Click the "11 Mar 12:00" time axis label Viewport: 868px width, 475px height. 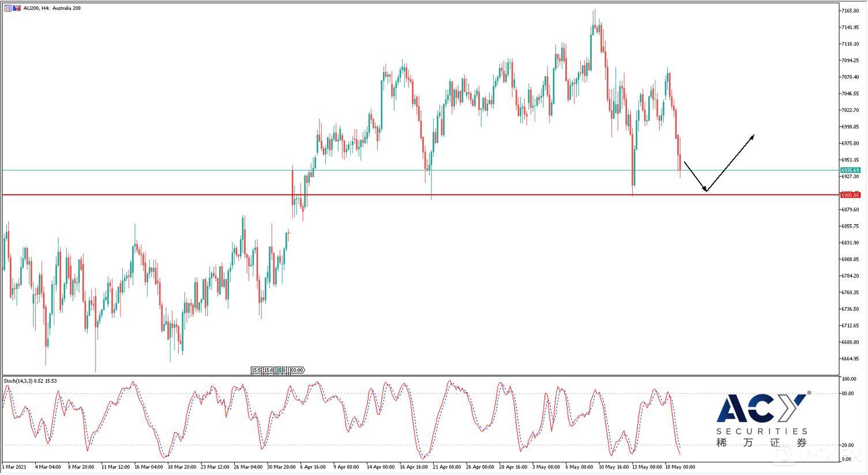pyautogui.click(x=116, y=467)
